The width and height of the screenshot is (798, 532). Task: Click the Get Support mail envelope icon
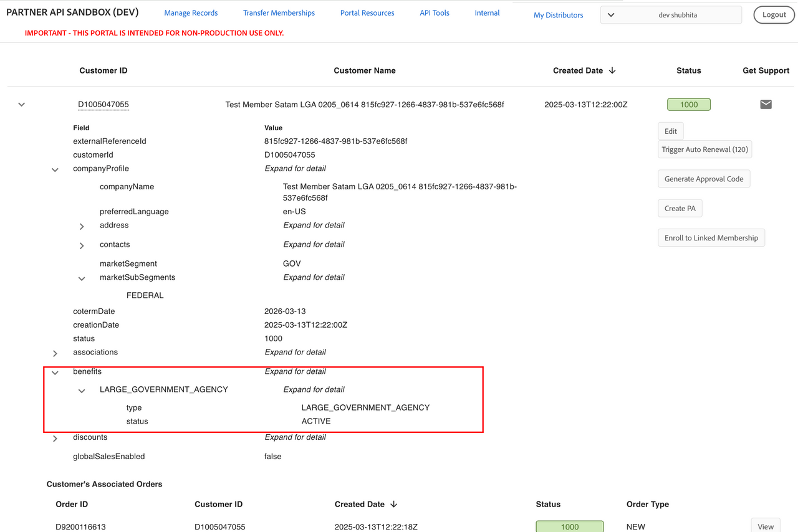(x=766, y=105)
